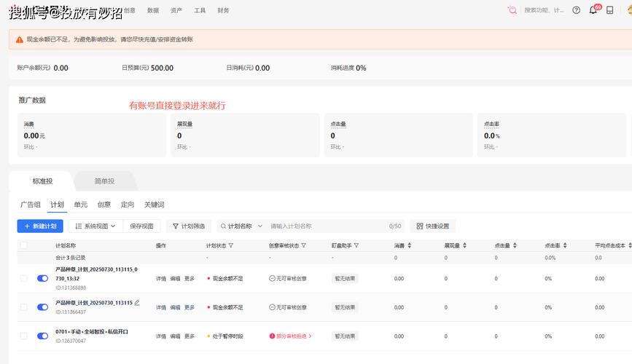Viewport: 632px width, 364px height.
Task: Click the 消费 0.00元 data card
Action: pyautogui.click(x=92, y=135)
